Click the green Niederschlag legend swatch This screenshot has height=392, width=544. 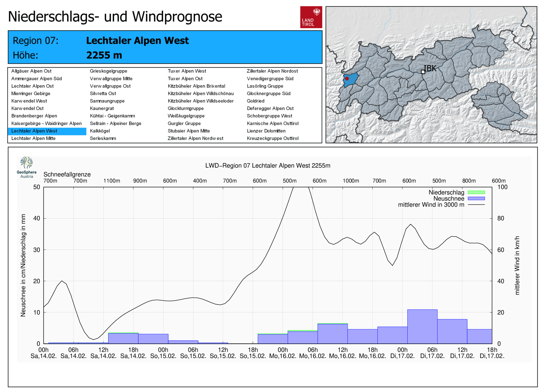point(476,192)
